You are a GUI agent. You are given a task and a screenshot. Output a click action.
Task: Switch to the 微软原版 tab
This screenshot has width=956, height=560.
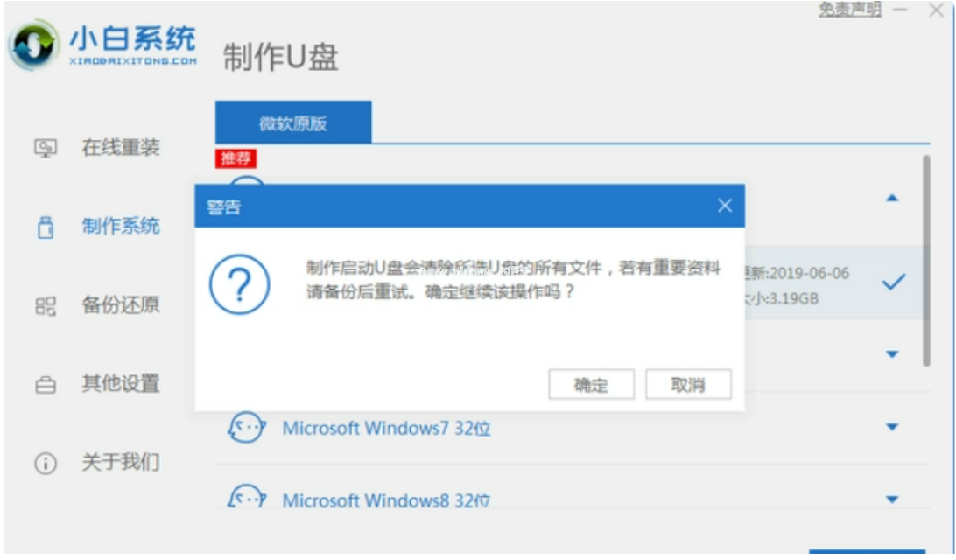pyautogui.click(x=293, y=122)
